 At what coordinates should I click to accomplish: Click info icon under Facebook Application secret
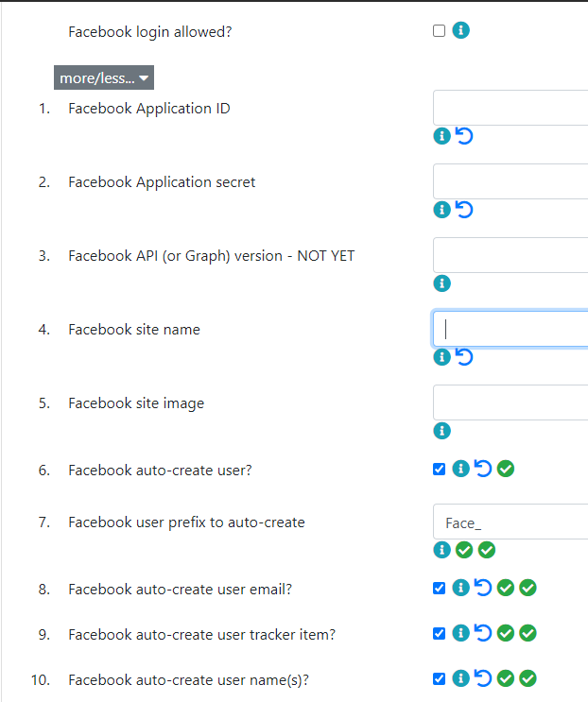click(x=442, y=210)
